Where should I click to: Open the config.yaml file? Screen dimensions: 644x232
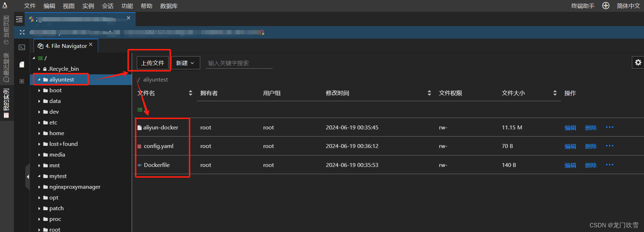click(159, 146)
